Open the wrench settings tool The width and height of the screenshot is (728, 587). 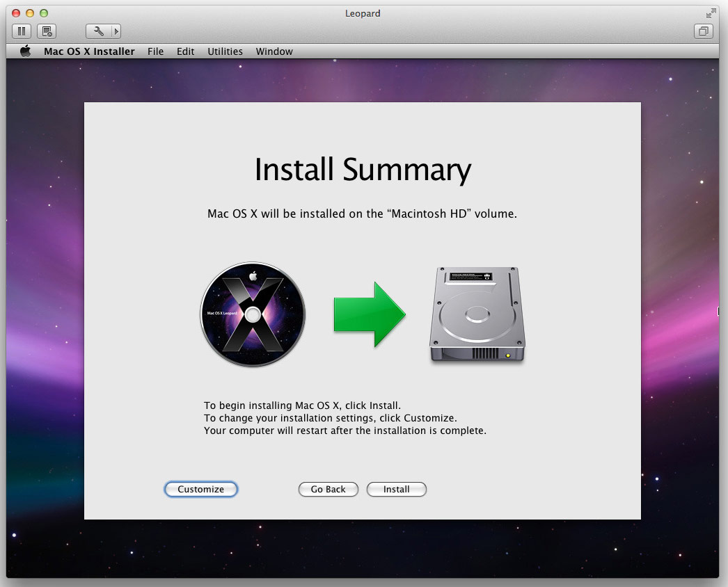pos(98,31)
